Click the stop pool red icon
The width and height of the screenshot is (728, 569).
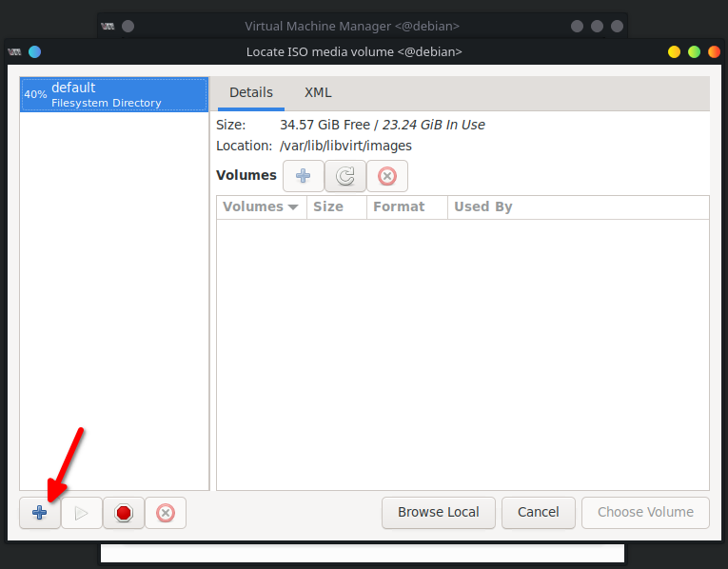click(x=124, y=513)
